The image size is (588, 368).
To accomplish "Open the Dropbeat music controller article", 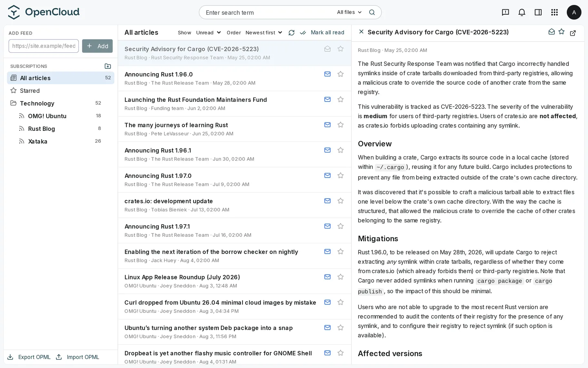I will pyautogui.click(x=234, y=355).
